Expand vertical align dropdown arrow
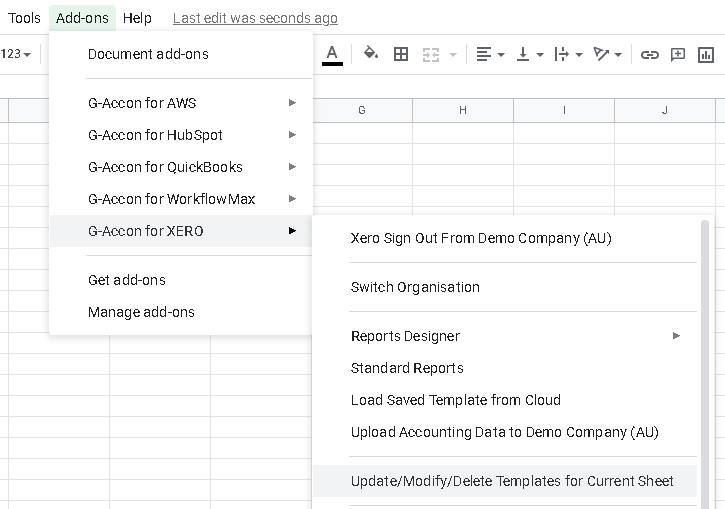 pyautogui.click(x=540, y=55)
